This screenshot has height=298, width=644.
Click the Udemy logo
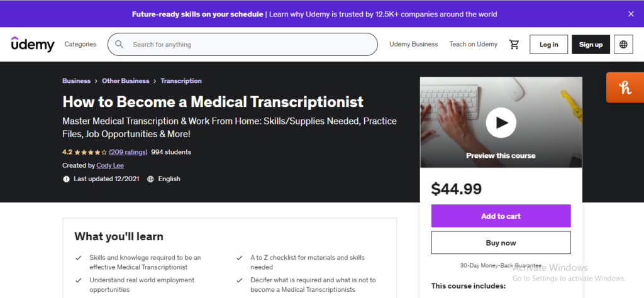(33, 44)
